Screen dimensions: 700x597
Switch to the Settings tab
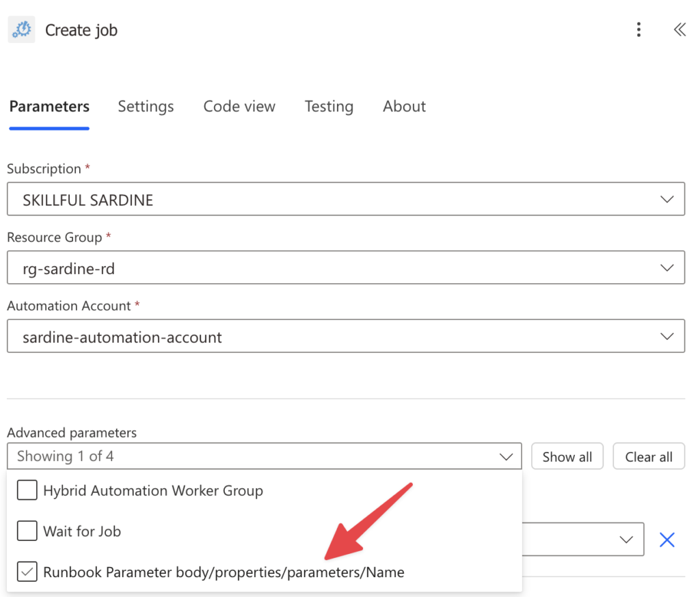(146, 107)
